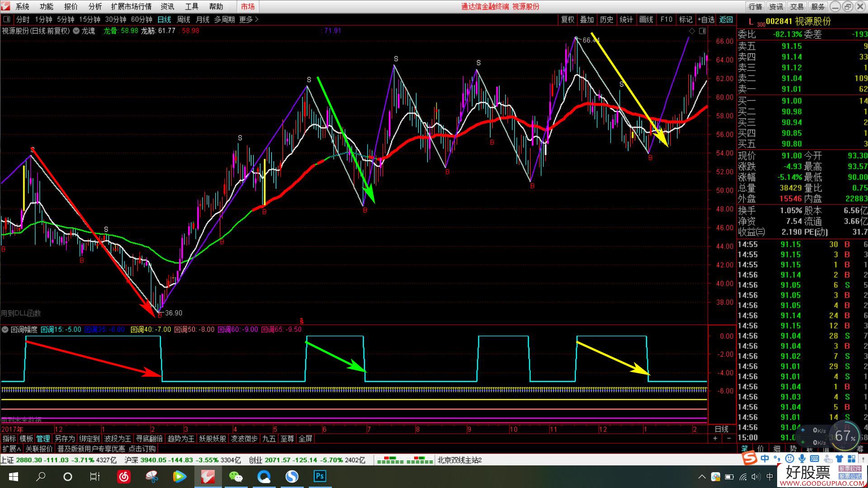Open the 系统 menu
Viewport: 868px width, 488px height.
[22, 6]
